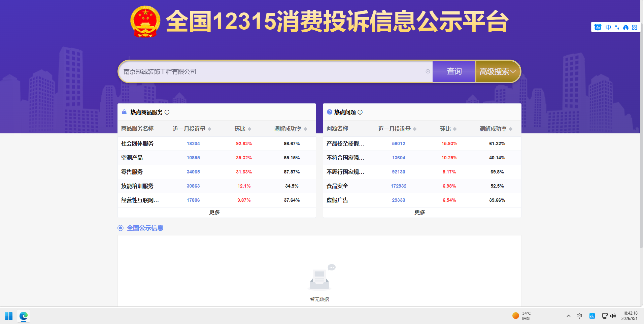Click the Baidu IME bear logo
The image size is (644, 324).
(x=598, y=27)
